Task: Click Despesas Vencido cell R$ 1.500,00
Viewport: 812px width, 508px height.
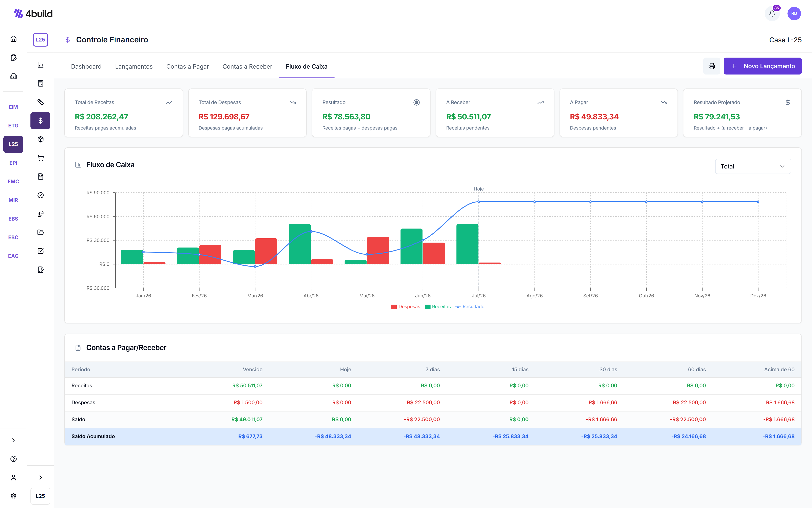Action: (x=248, y=403)
